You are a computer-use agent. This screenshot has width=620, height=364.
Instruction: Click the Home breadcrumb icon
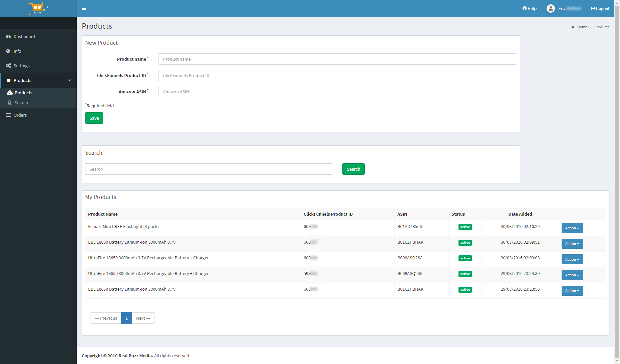click(x=573, y=27)
